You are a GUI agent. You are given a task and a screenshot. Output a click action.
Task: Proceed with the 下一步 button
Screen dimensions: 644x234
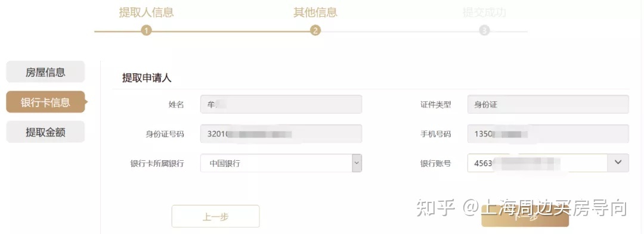pos(525,216)
